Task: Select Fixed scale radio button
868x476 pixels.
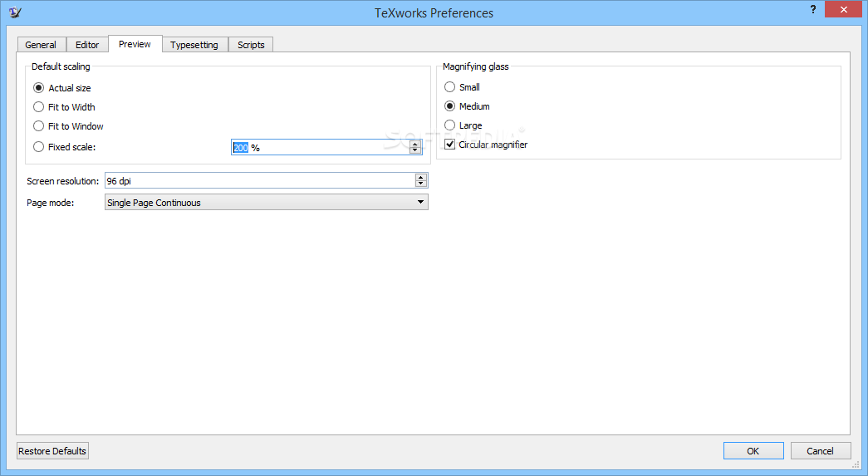Action: click(x=65, y=147)
